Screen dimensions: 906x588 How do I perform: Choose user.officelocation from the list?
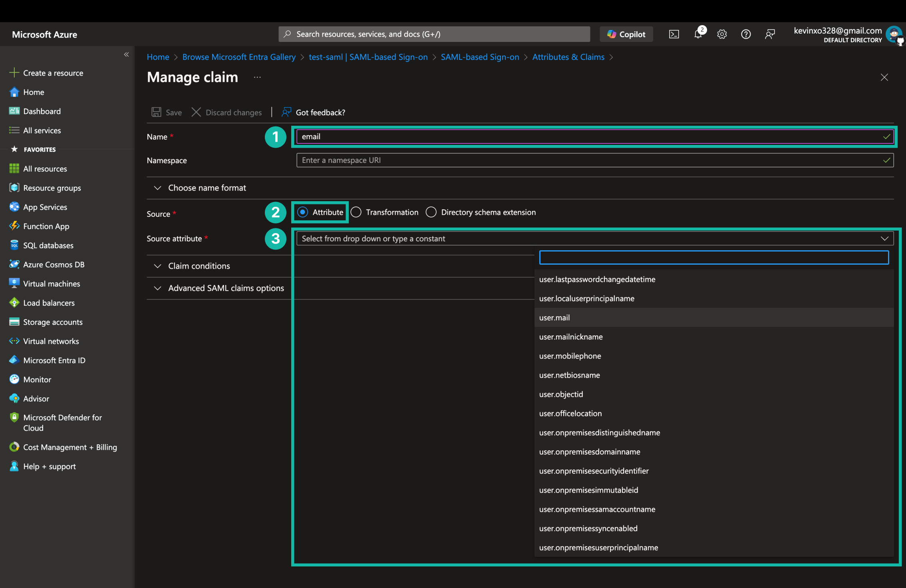[x=714, y=414]
